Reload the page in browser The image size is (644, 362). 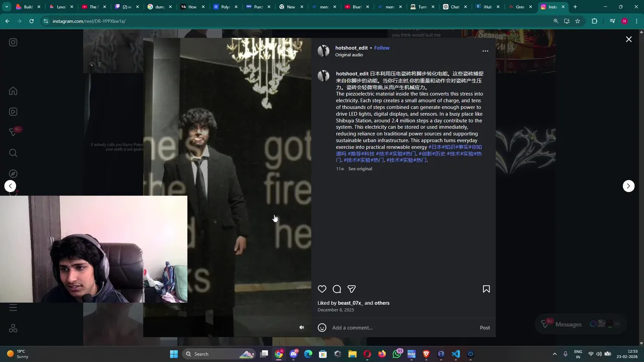pos(31,21)
